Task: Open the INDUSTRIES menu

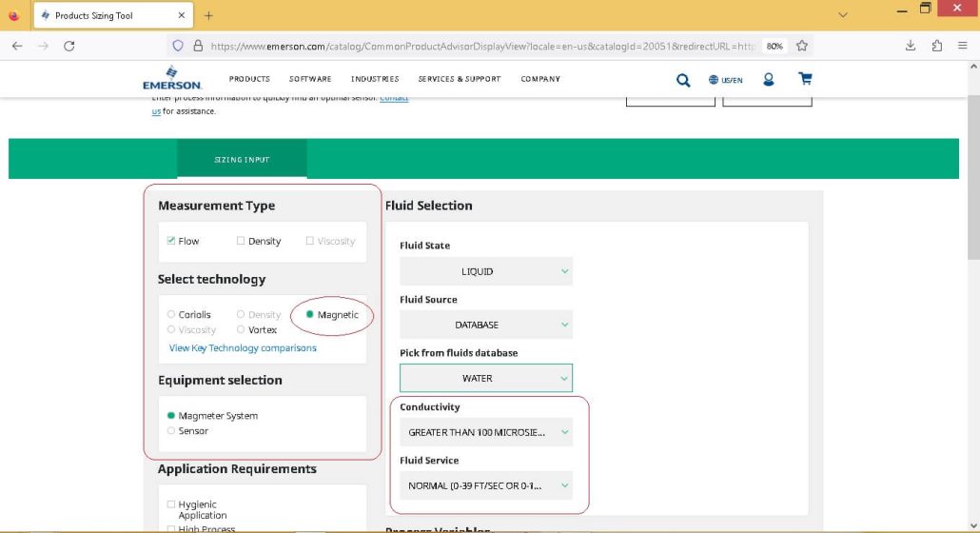Action: (375, 79)
